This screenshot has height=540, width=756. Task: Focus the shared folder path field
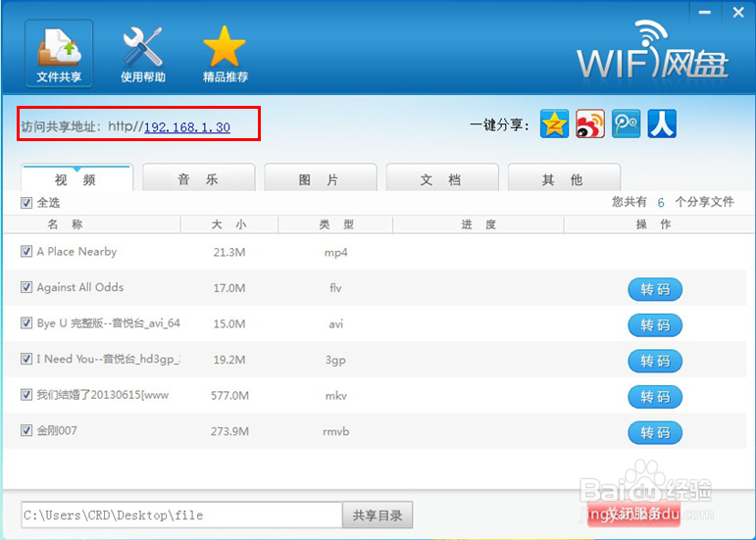[x=181, y=515]
